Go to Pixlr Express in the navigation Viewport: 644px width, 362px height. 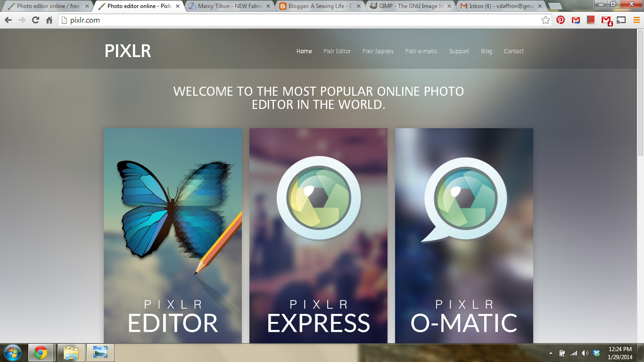click(378, 51)
